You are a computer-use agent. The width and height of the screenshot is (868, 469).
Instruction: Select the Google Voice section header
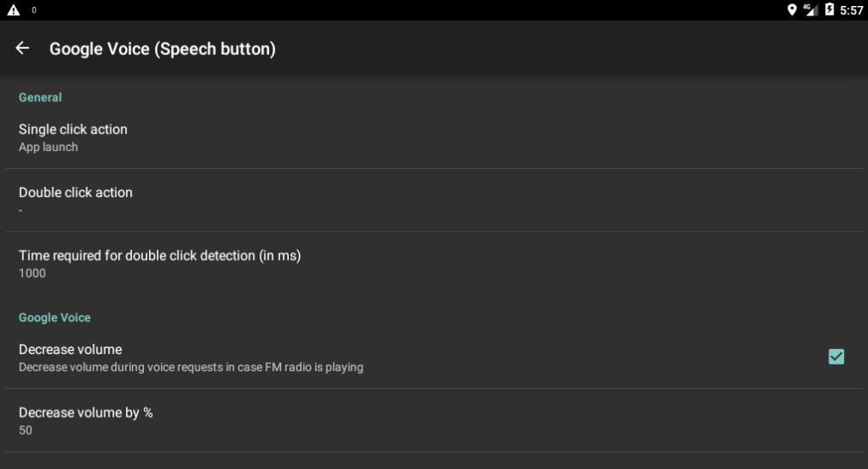(x=55, y=317)
